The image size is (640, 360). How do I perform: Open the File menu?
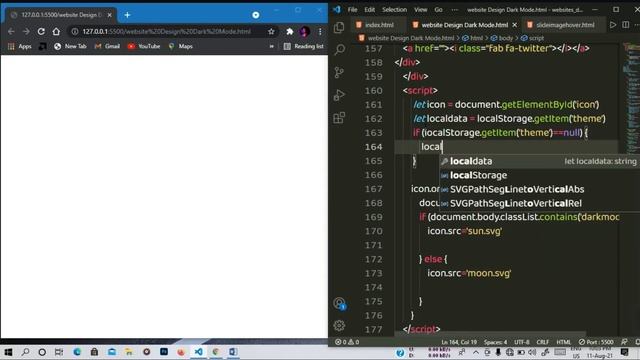[x=352, y=10]
